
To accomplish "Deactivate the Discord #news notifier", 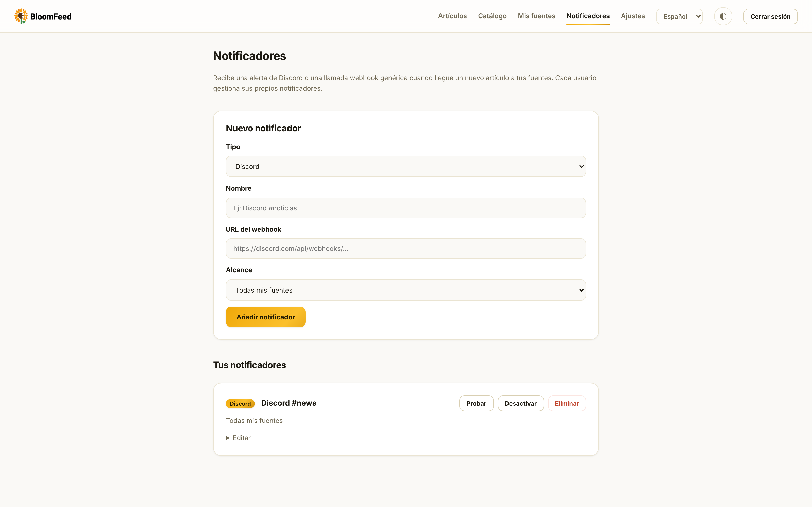I will 520,403.
